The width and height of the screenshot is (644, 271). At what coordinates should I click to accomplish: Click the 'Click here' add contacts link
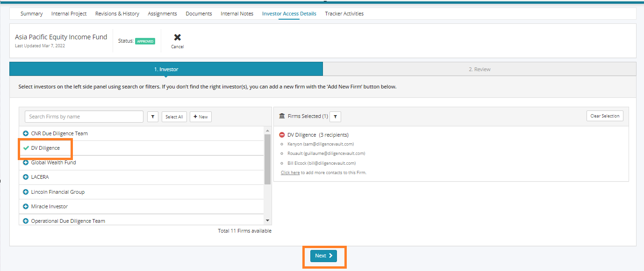(290, 173)
